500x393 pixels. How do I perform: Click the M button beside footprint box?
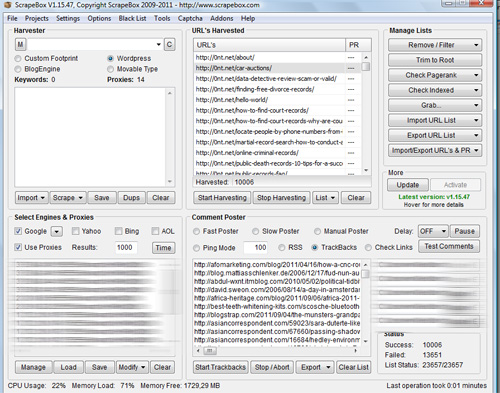[20, 45]
